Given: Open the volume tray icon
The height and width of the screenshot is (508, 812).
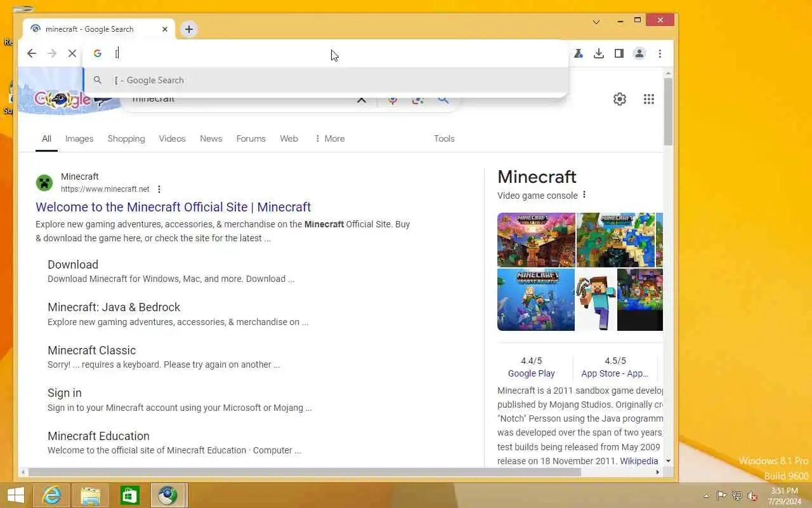Looking at the screenshot, I should (752, 496).
